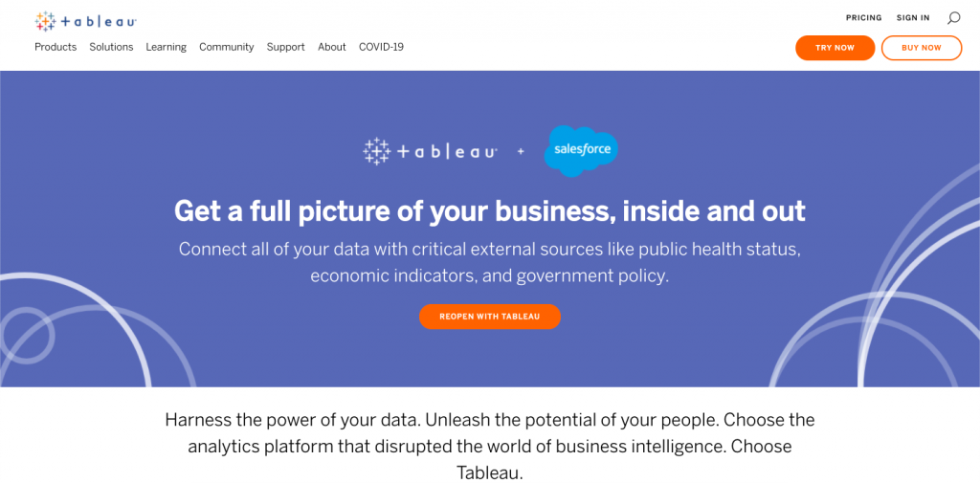The width and height of the screenshot is (980, 483).
Task: Open the Products menu
Action: pos(56,47)
